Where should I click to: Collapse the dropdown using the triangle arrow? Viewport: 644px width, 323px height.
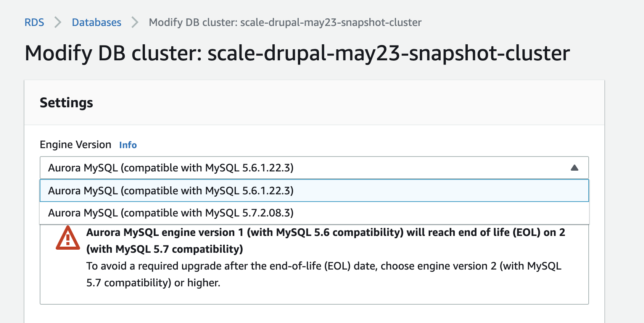(574, 168)
